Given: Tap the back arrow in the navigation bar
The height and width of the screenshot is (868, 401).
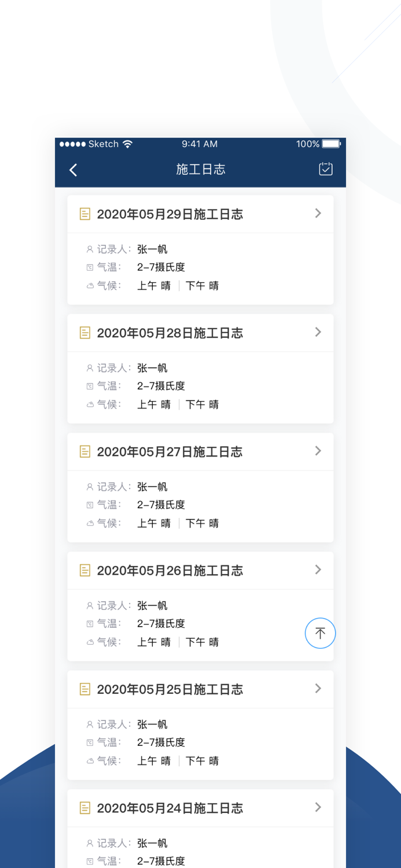Looking at the screenshot, I should pos(73,169).
